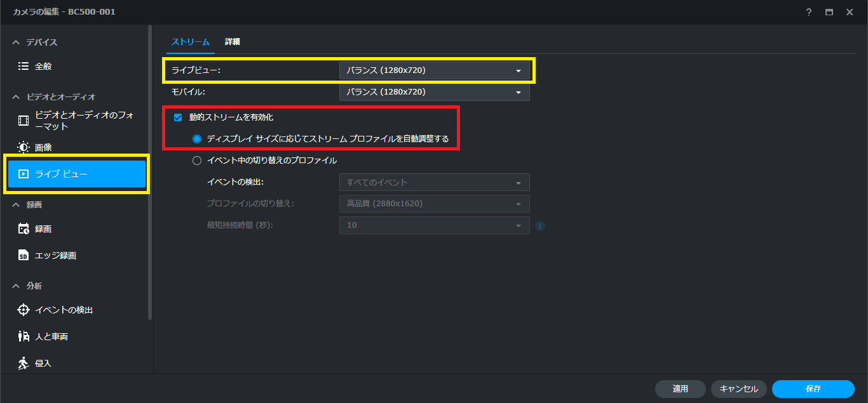Open 画像 settings page
Screen dimensions: 868x403
pyautogui.click(x=76, y=147)
